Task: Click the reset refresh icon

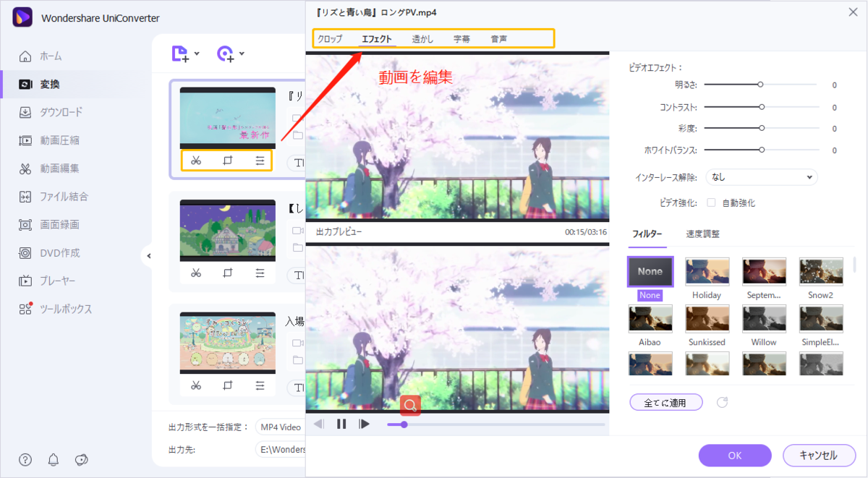Action: 722,402
